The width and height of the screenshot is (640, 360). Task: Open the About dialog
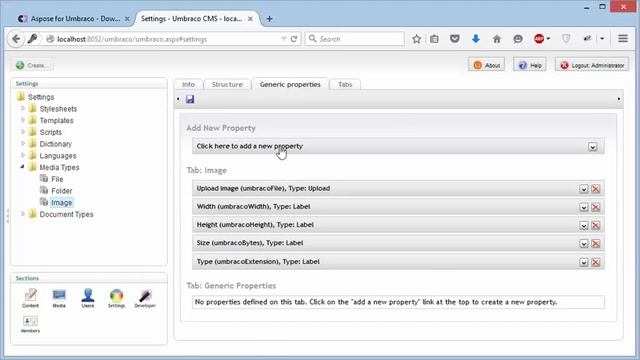point(487,65)
